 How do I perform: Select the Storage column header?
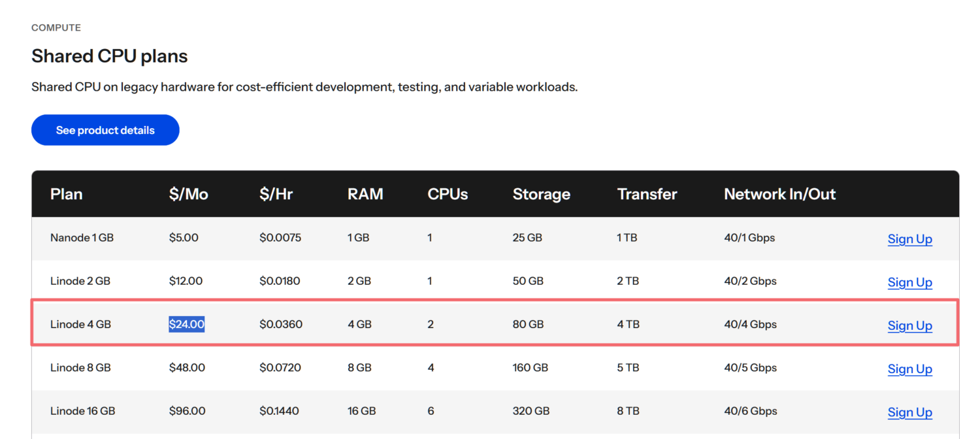pos(542,194)
